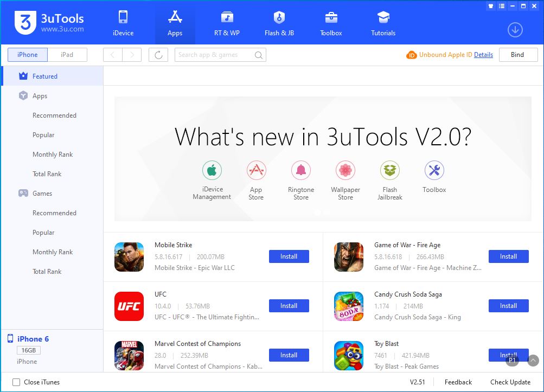
Task: Click the Ringtone Store bell icon
Action: click(301, 170)
